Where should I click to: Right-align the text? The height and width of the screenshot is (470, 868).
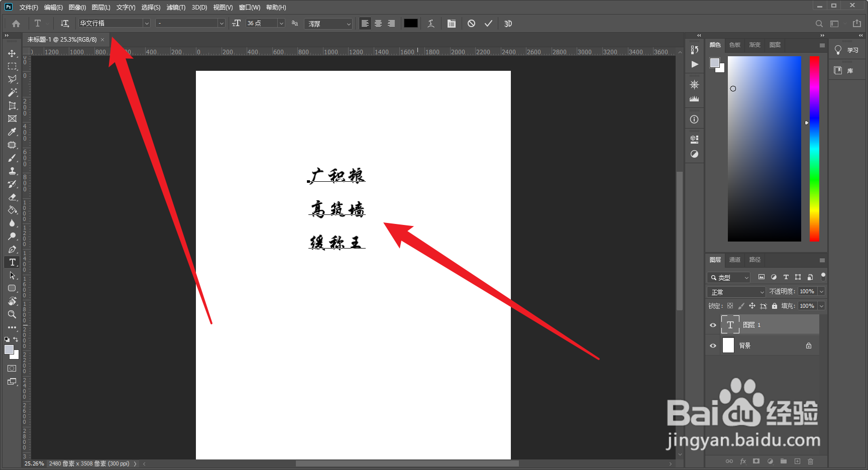point(391,24)
